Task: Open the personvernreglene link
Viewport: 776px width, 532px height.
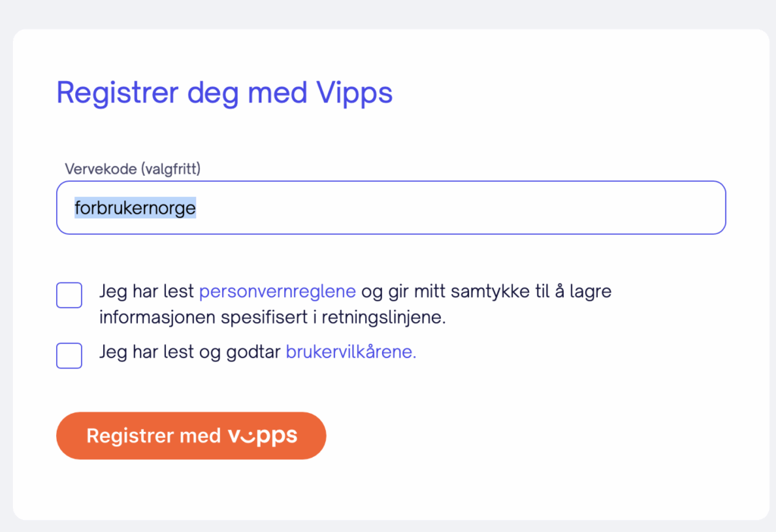Action: click(277, 291)
